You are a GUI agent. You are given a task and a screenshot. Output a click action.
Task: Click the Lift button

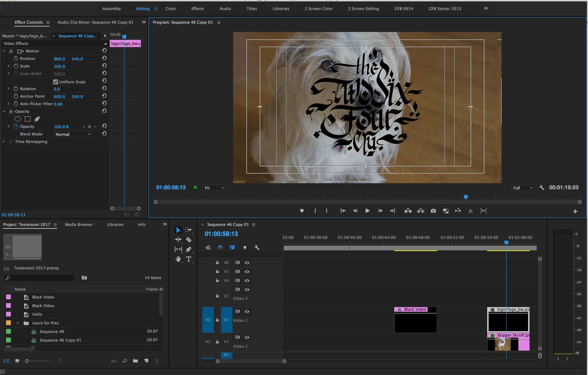[408, 211]
